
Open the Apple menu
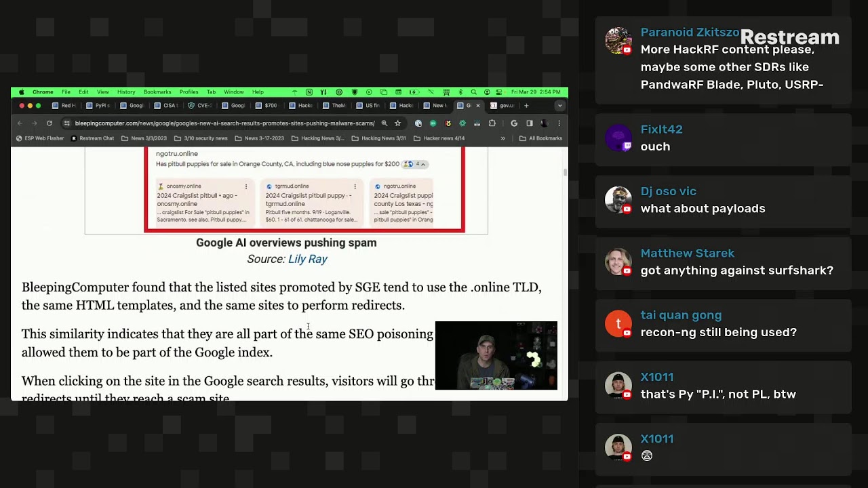coord(21,92)
